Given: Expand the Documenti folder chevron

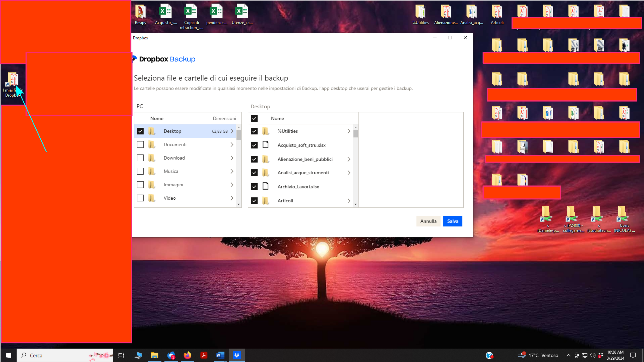Looking at the screenshot, I should [232, 144].
